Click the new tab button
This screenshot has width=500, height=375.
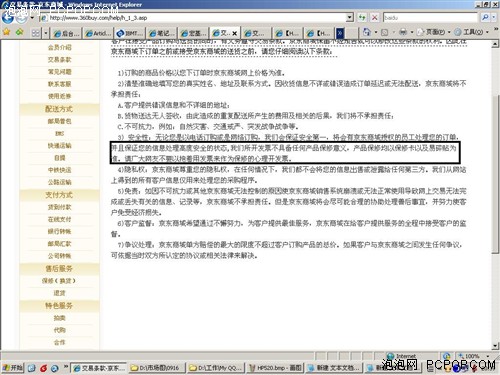point(351,33)
